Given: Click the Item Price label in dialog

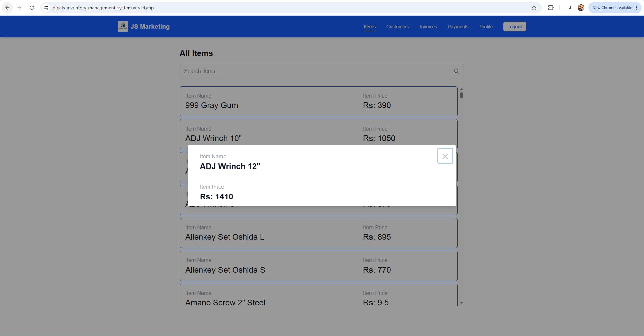Looking at the screenshot, I should (212, 187).
